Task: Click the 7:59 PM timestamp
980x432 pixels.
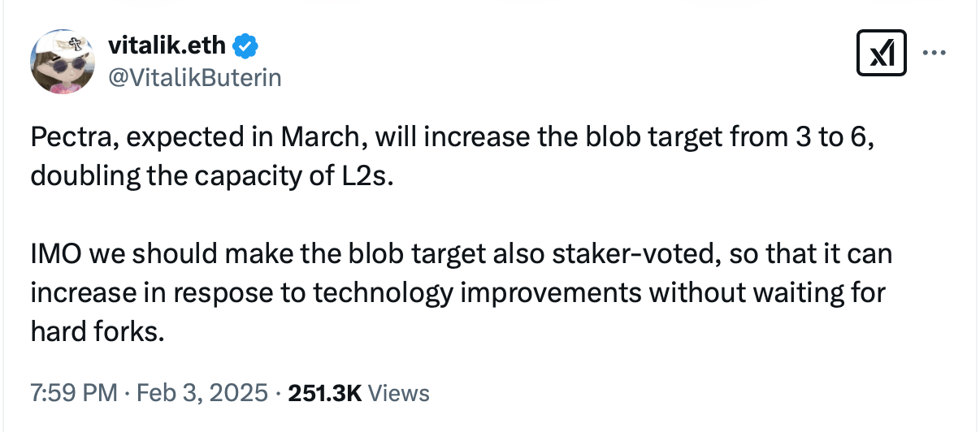Action: click(x=74, y=393)
